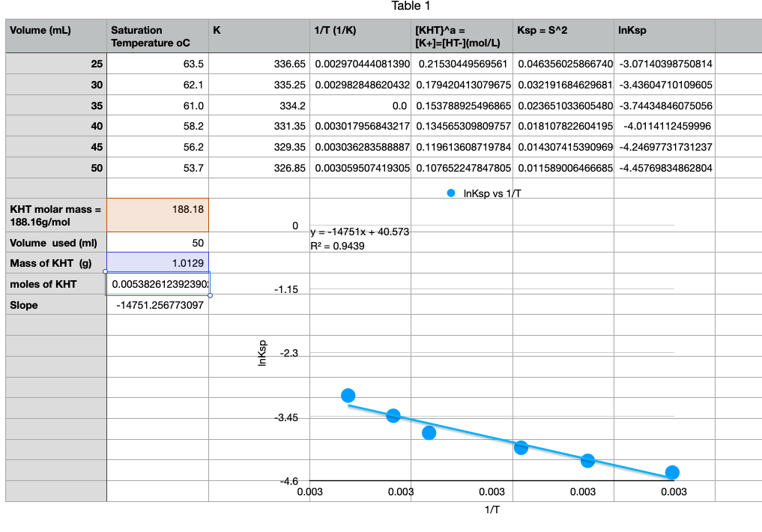762x532 pixels.
Task: Select the topmost blue data point on chart
Action: [348, 393]
